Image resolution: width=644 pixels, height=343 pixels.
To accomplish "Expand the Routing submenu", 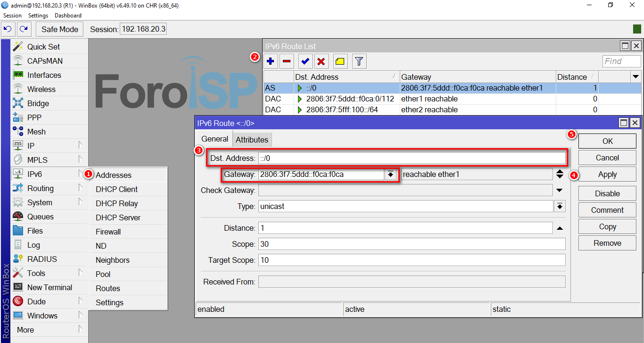I will point(50,188).
